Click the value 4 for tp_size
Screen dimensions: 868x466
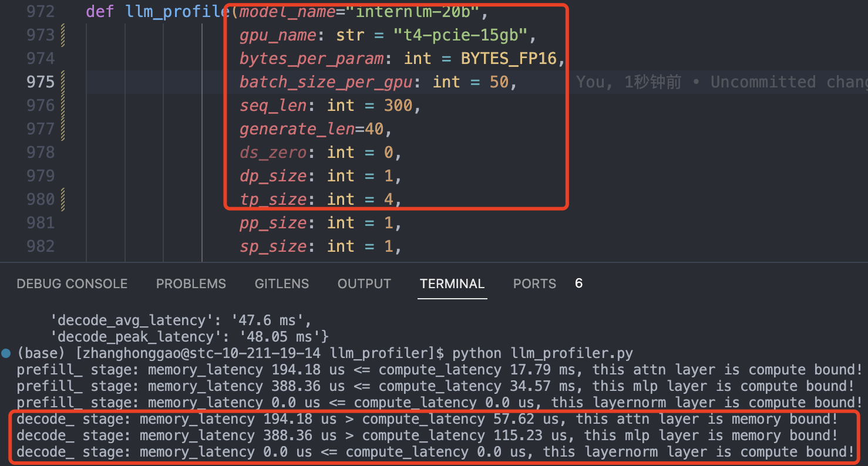[388, 200]
